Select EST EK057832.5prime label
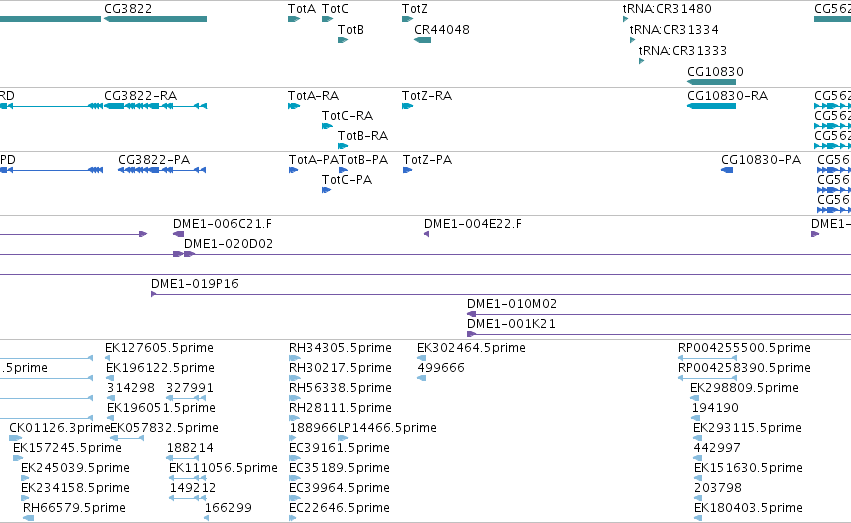This screenshot has width=851, height=523. 164,428
